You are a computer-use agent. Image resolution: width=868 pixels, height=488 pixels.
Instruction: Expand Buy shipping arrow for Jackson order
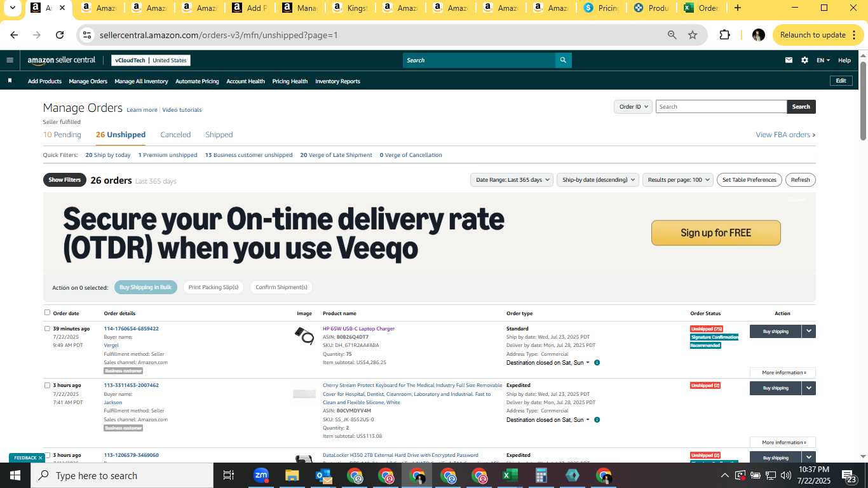(808, 388)
